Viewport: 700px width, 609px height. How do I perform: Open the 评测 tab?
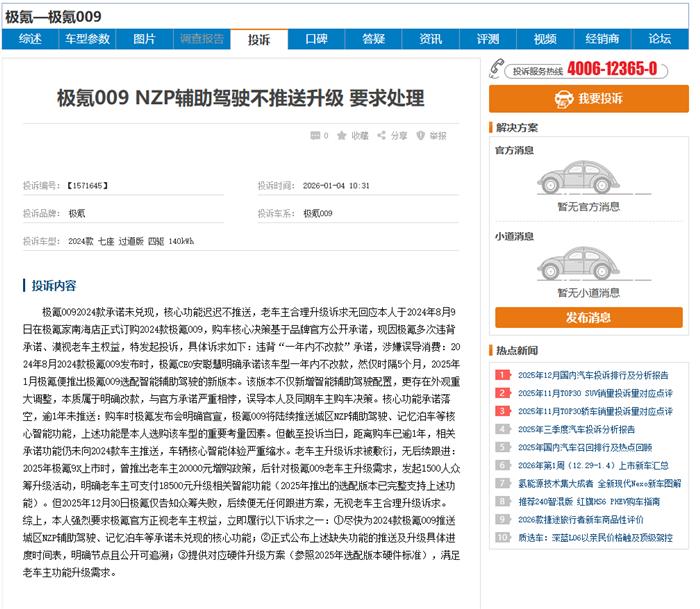pyautogui.click(x=488, y=39)
